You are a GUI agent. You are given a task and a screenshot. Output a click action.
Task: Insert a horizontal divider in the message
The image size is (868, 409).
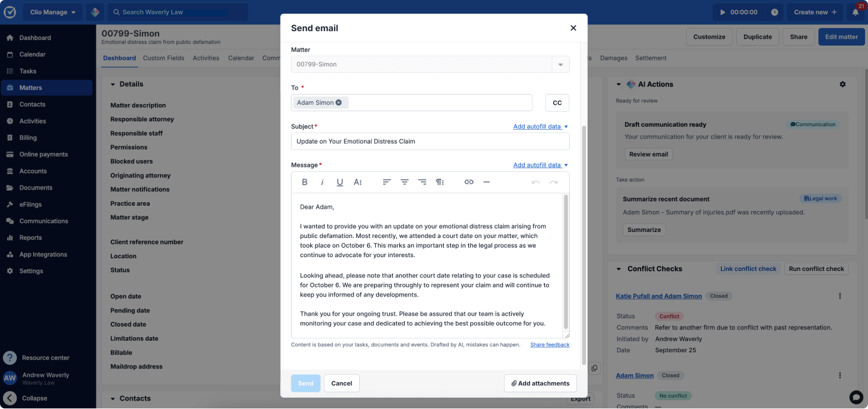pyautogui.click(x=487, y=182)
